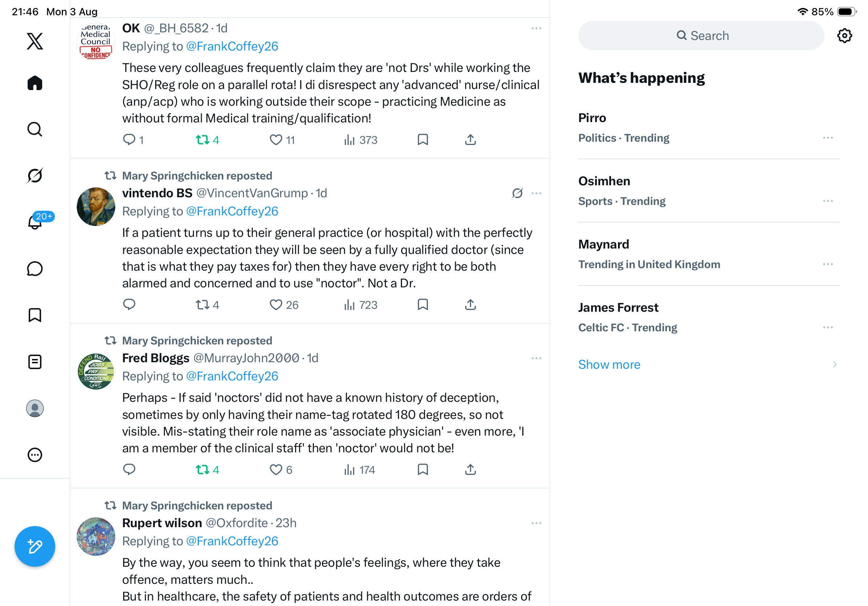This screenshot has width=868, height=606.
Task: Go to Home via the house icon
Action: 35,83
